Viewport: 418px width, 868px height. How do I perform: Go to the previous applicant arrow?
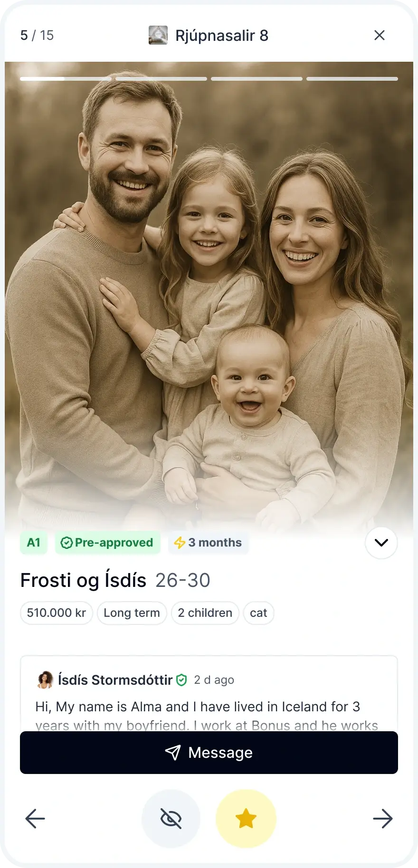pos(35,819)
